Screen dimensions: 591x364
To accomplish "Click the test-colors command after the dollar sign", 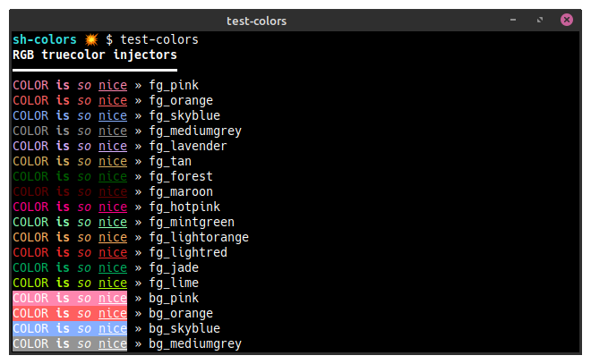I will [159, 39].
